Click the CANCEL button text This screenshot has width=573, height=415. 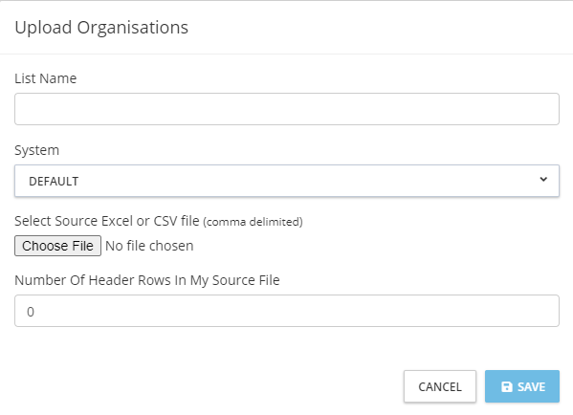[x=440, y=387]
